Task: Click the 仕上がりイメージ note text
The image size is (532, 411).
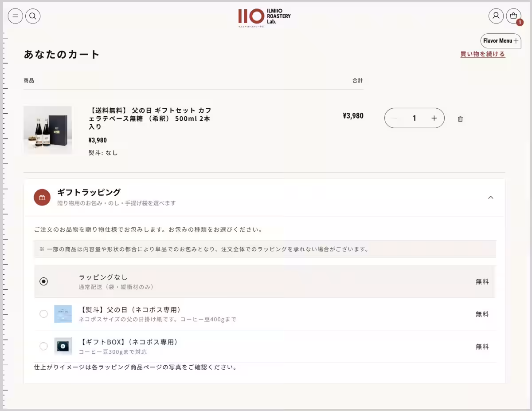Action: (136, 367)
